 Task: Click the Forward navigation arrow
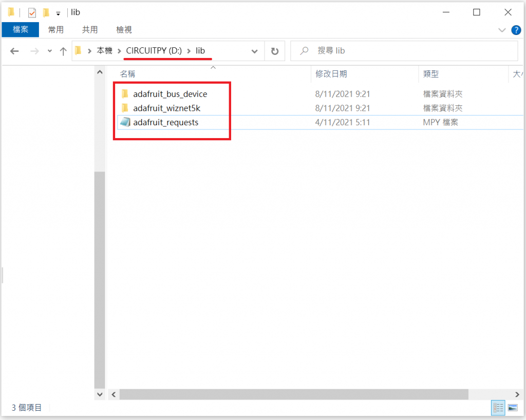coord(34,51)
